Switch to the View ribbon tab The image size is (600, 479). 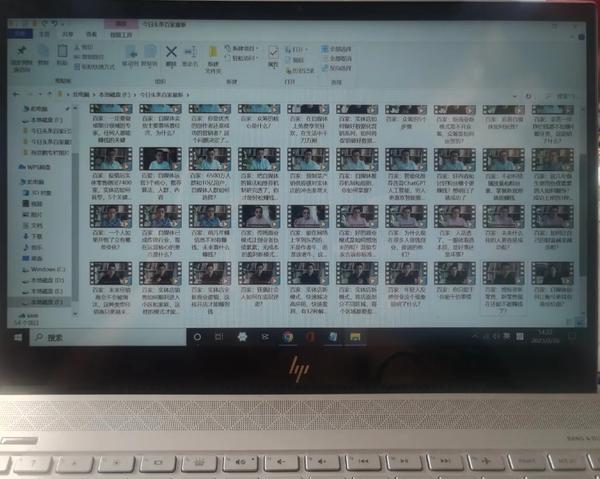(91, 34)
